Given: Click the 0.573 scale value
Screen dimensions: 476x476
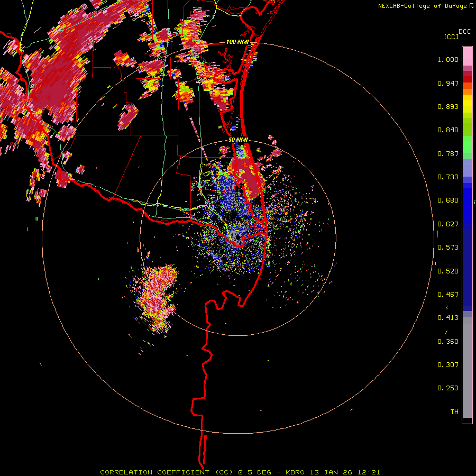Looking at the screenshot, I should pos(448,248).
